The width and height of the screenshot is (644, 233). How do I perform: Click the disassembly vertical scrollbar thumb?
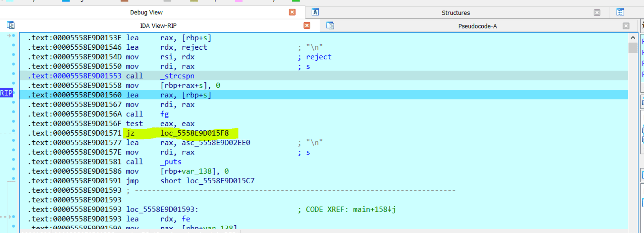click(x=633, y=48)
